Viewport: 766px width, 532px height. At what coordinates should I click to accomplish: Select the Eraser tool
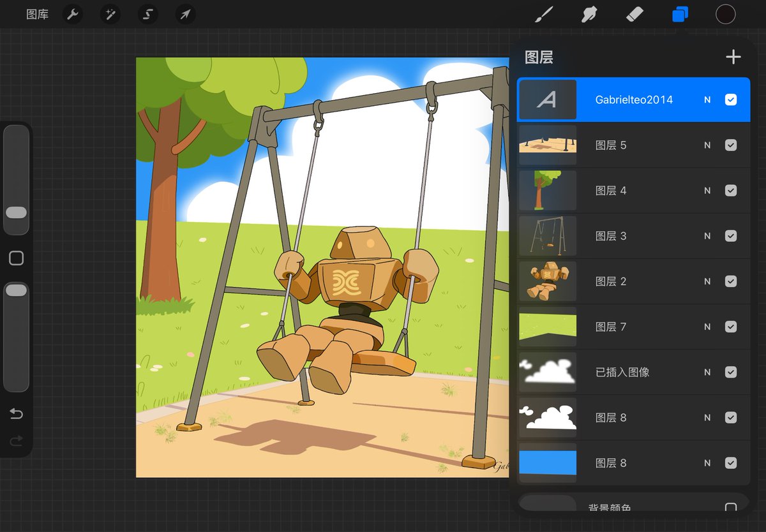pos(635,14)
